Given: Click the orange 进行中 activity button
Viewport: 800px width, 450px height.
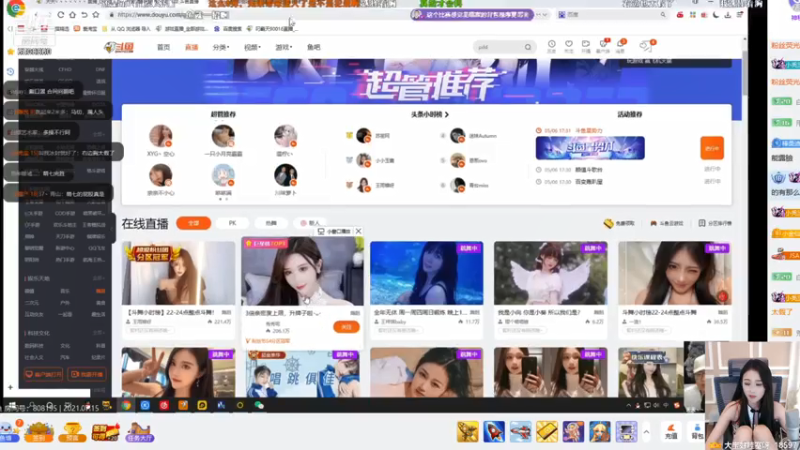Looking at the screenshot, I should pos(712,148).
